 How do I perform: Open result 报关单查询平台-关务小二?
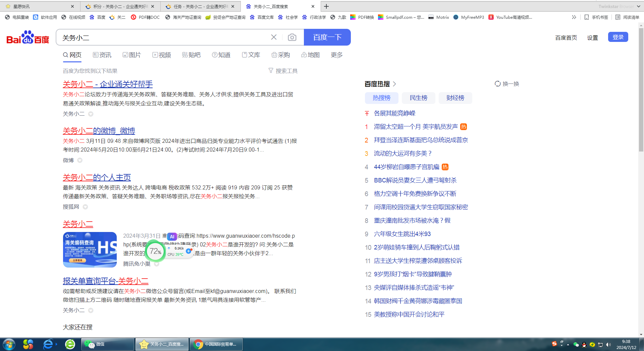pyautogui.click(x=106, y=281)
